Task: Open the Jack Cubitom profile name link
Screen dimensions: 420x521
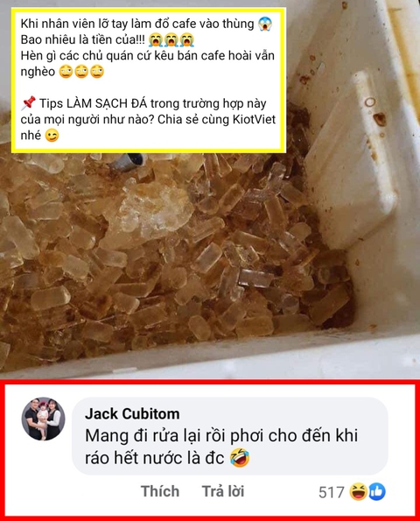Action: pyautogui.click(x=132, y=414)
